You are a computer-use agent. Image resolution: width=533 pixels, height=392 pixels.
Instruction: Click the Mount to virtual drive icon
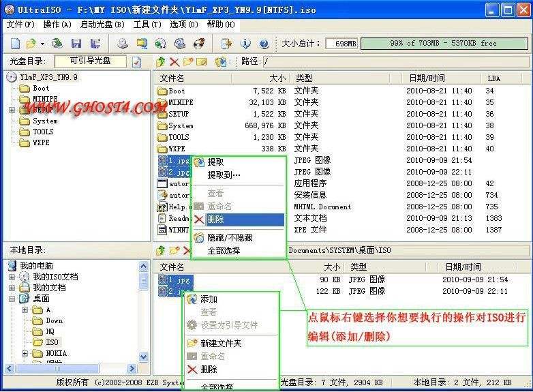tap(179, 44)
